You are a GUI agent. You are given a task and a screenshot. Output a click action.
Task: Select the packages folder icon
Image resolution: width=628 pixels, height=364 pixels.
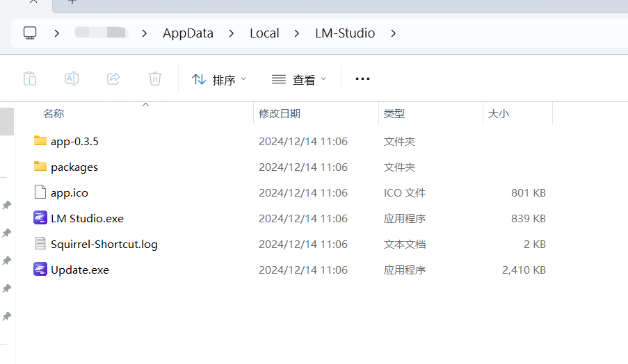[x=40, y=167]
